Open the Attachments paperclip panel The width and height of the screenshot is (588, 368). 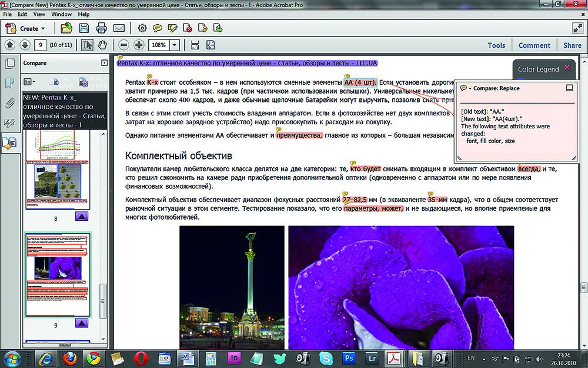9,102
